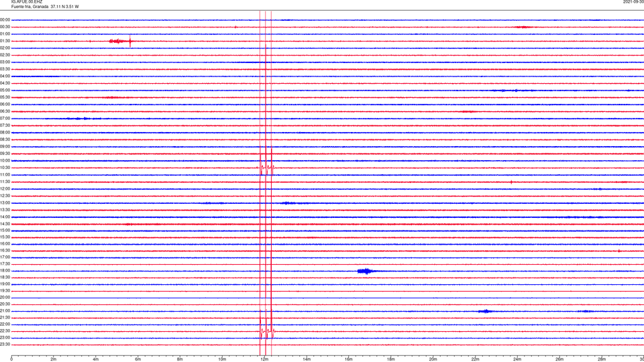Click the 10m tick label on time axis
This screenshot has height=362, width=644.
coord(222,359)
